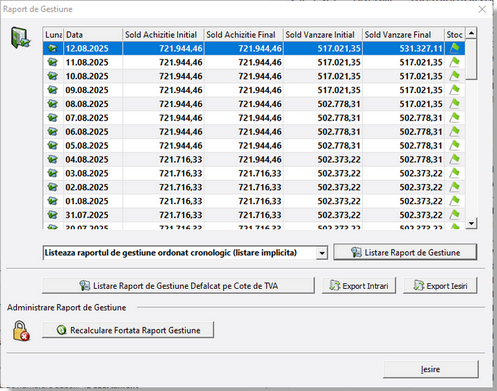Click the row icon beside 09.08.2025
This screenshot has width=497, height=391.
click(53, 90)
